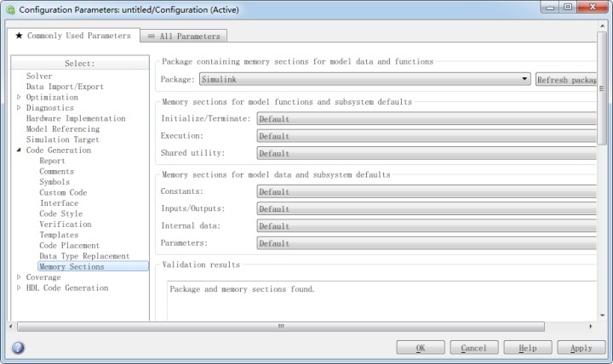Select Model Referencing in the tree
Image resolution: width=613 pixels, height=364 pixels.
point(63,128)
